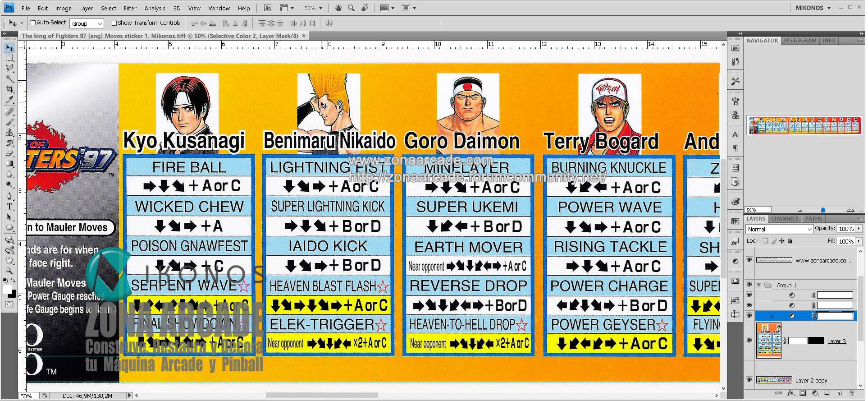The height and width of the screenshot is (401, 868).
Task: Add a layer style fx
Action: tap(790, 393)
